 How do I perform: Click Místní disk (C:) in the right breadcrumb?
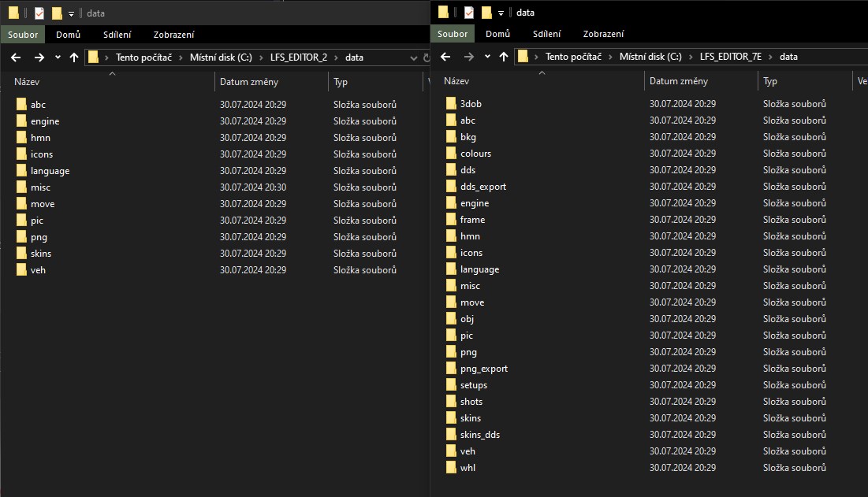click(x=650, y=57)
